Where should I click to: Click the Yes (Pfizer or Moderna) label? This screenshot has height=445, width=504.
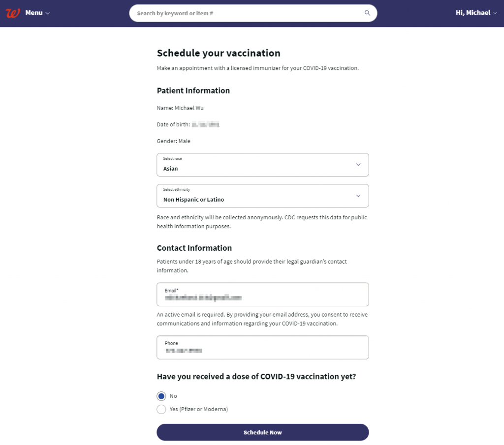[199, 409]
